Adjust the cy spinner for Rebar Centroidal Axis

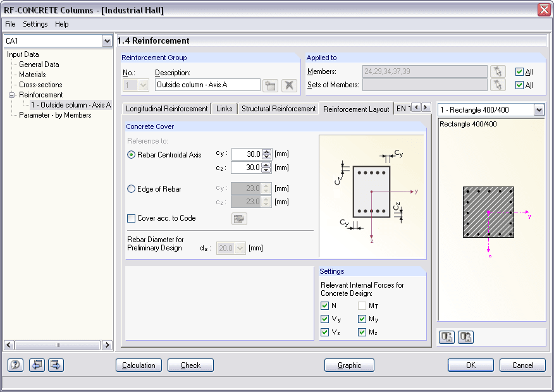pos(267,154)
